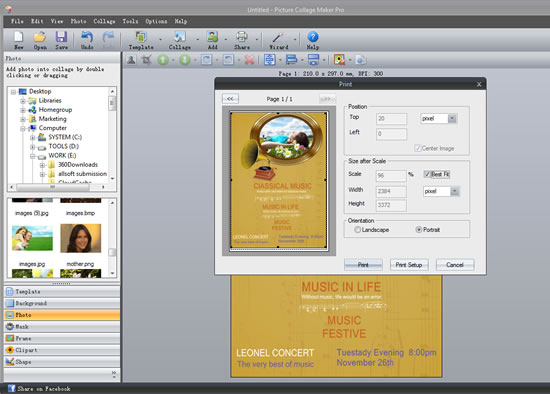
Task: Cancel the Print dialog
Action: point(455,265)
